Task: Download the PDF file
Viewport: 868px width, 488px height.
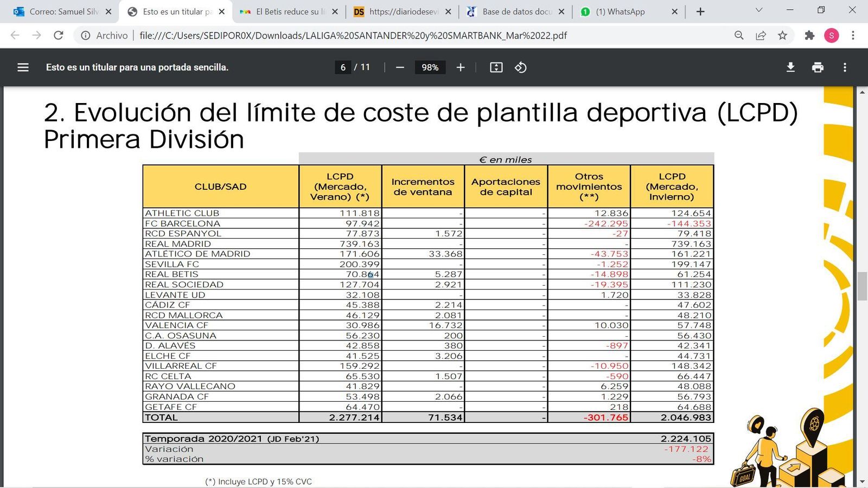Action: coord(790,67)
